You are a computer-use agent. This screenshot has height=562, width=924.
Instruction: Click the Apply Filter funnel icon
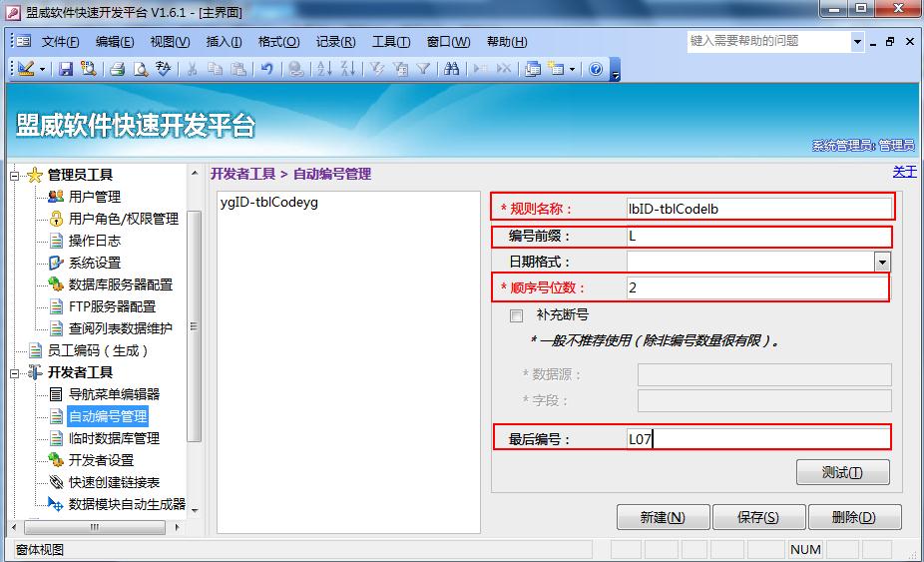423,69
